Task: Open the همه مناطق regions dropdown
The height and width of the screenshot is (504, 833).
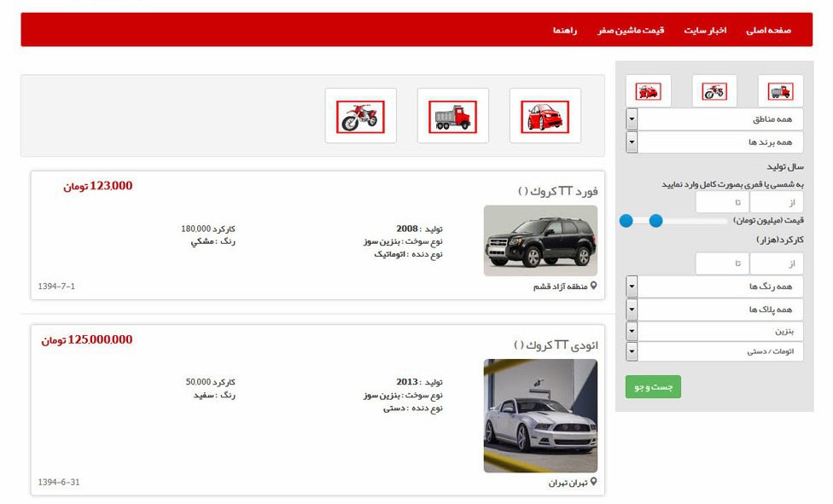Action: point(714,119)
